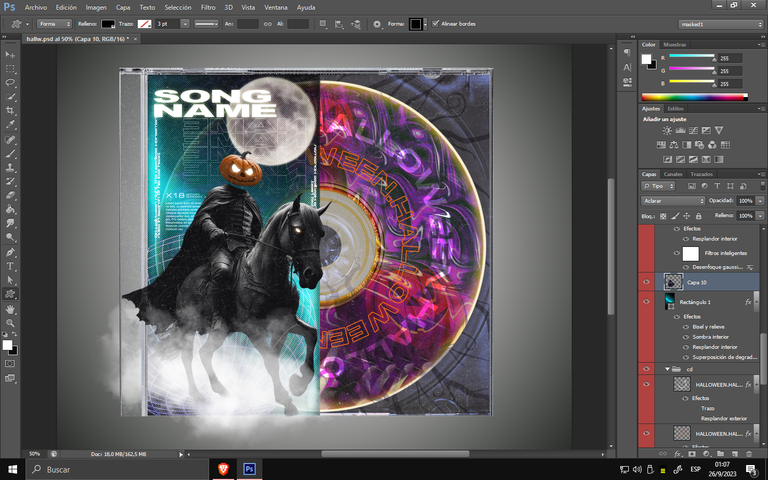Add a Curves adjustment
Screen dimensions: 768x480
pyautogui.click(x=693, y=130)
